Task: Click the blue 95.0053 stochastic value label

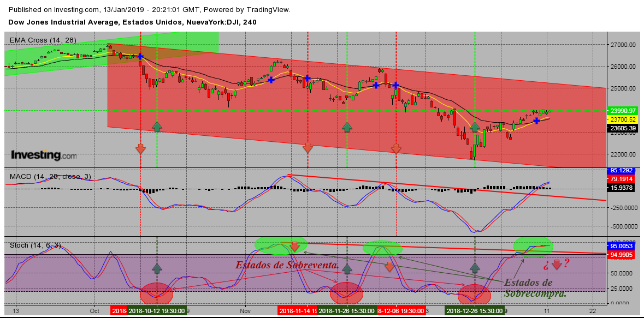Action: pyautogui.click(x=622, y=246)
